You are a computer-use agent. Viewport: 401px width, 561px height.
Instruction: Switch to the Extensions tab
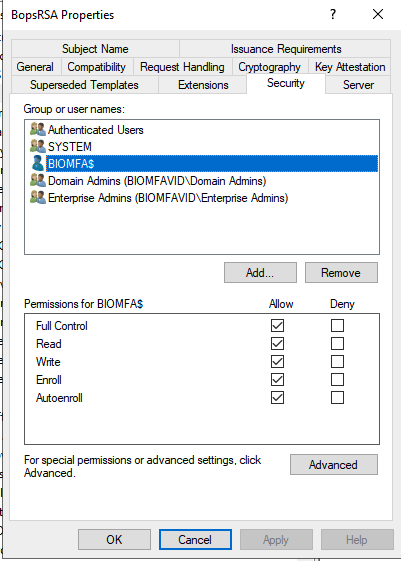[x=203, y=85]
